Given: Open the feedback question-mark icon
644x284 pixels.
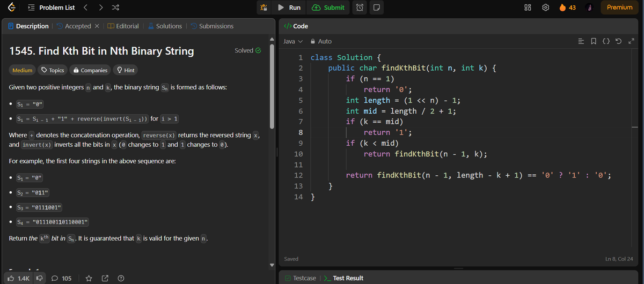Looking at the screenshot, I should [x=121, y=278].
